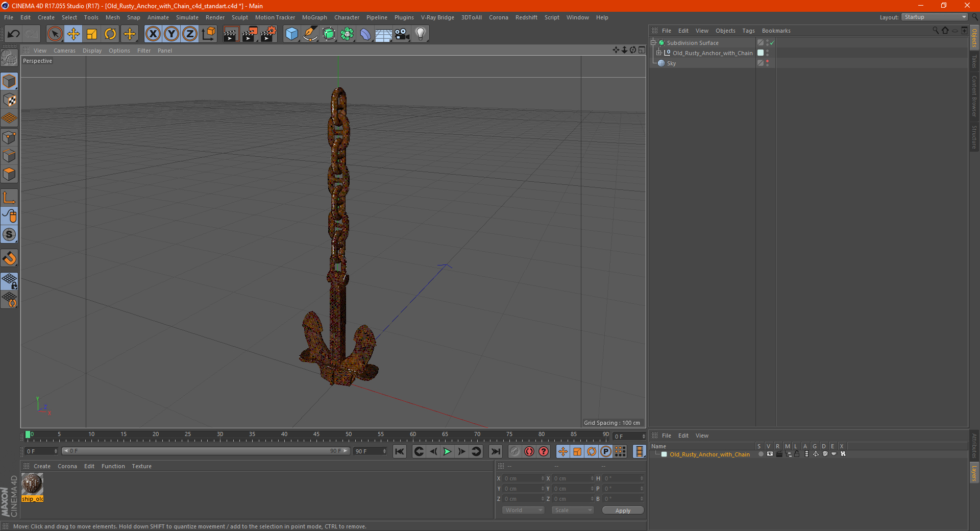Click the Apply button
Image resolution: width=980 pixels, height=531 pixels.
pos(623,511)
